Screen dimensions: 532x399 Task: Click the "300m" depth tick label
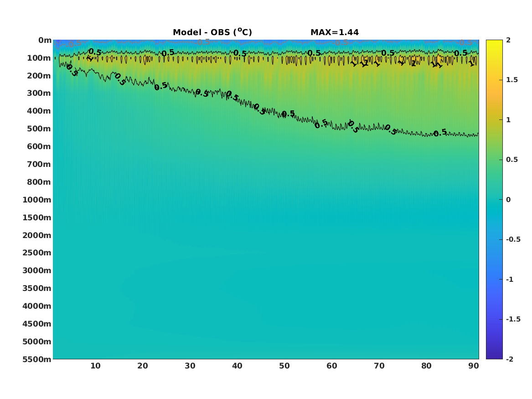[39, 93]
